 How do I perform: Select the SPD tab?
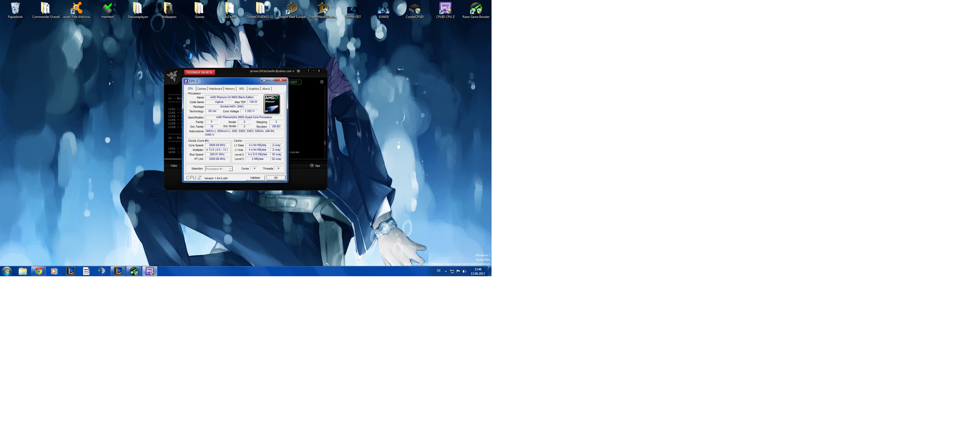pyautogui.click(x=242, y=88)
